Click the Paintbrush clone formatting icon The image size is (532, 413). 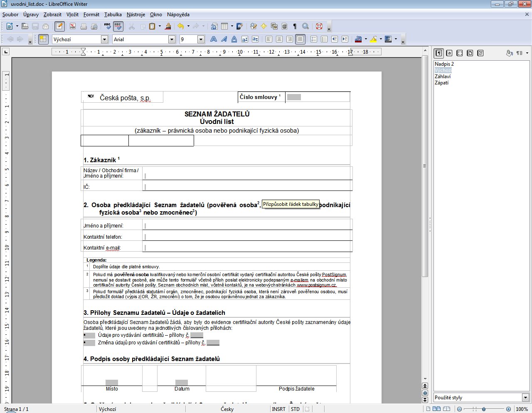point(168,26)
